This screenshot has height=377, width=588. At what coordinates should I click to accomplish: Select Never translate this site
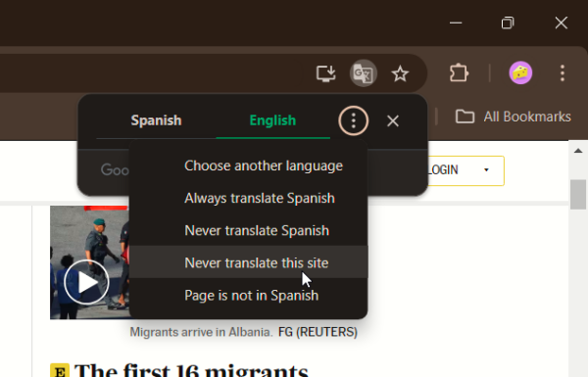(x=249, y=262)
